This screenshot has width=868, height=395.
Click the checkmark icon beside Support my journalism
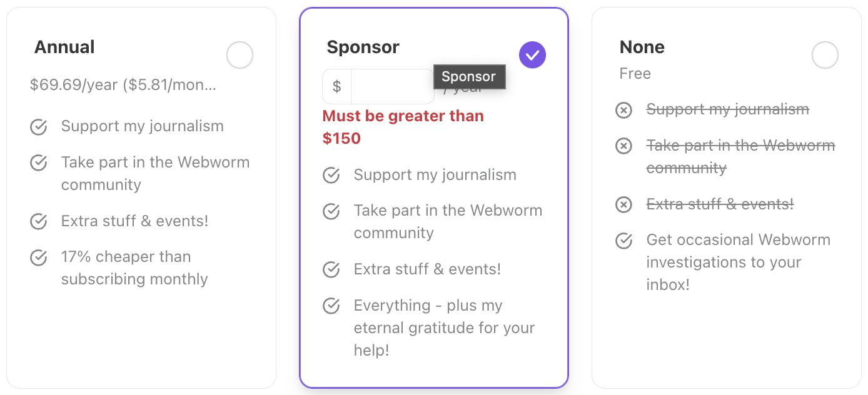38,127
